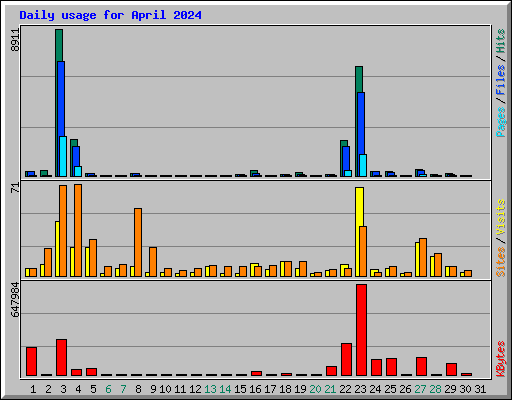This screenshot has width=512, height=400.
Task: Click the cyan 'Pages' legend label
Action: [501, 122]
